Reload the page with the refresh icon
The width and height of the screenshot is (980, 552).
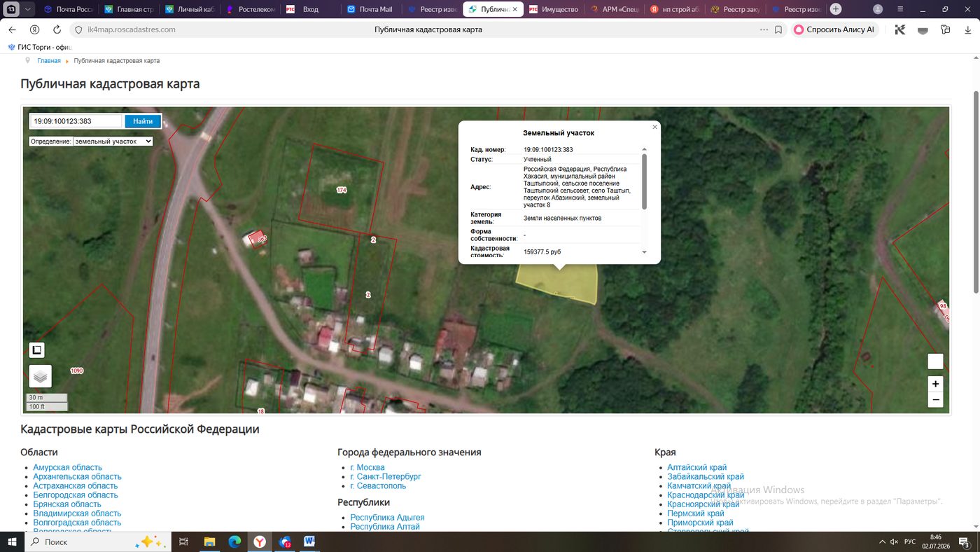click(57, 29)
